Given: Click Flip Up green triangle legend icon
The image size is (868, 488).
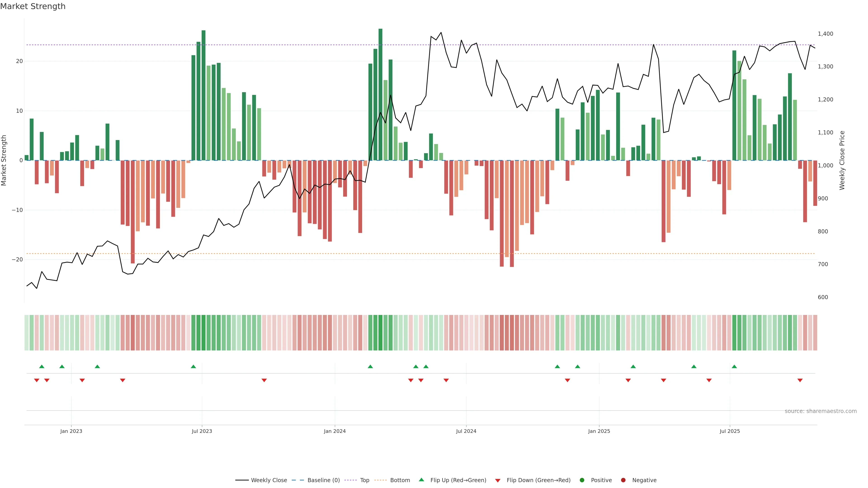Looking at the screenshot, I should coord(421,480).
